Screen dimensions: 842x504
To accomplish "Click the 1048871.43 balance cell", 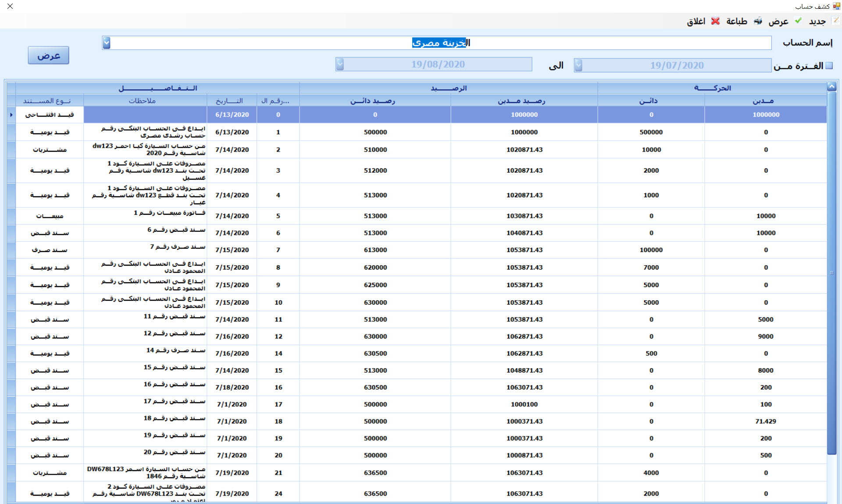I will [x=524, y=370].
